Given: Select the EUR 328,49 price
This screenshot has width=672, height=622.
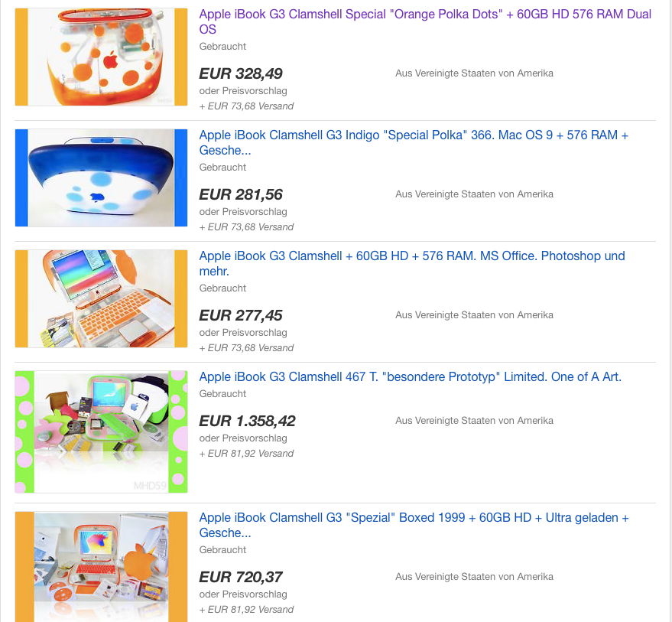Looking at the screenshot, I should (x=241, y=73).
